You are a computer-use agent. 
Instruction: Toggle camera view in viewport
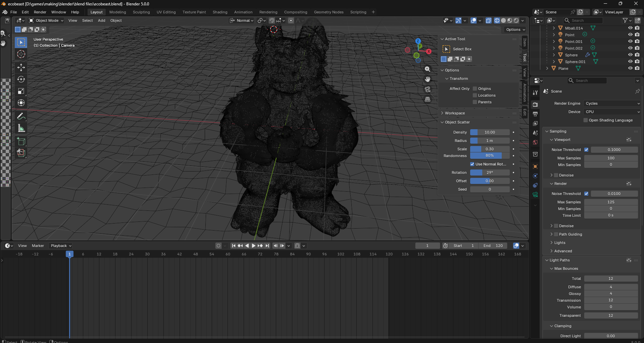pyautogui.click(x=428, y=89)
